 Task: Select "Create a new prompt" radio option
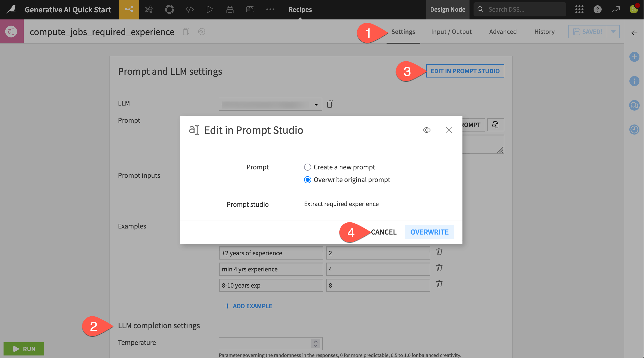pos(307,167)
